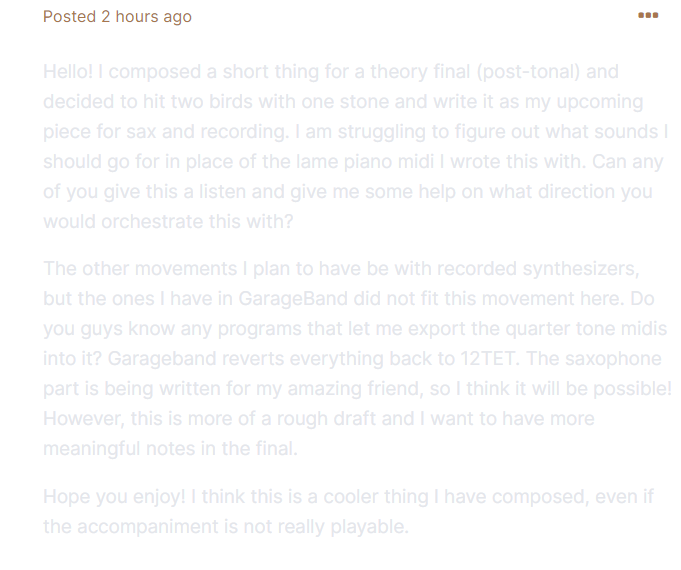Click the phrase "piece for sax and recording"
The width and height of the screenshot is (681, 570).
click(x=165, y=132)
